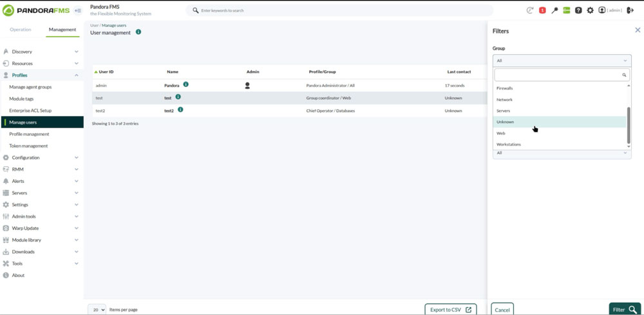Select Web in the group list
644x315 pixels.
[x=560, y=133]
